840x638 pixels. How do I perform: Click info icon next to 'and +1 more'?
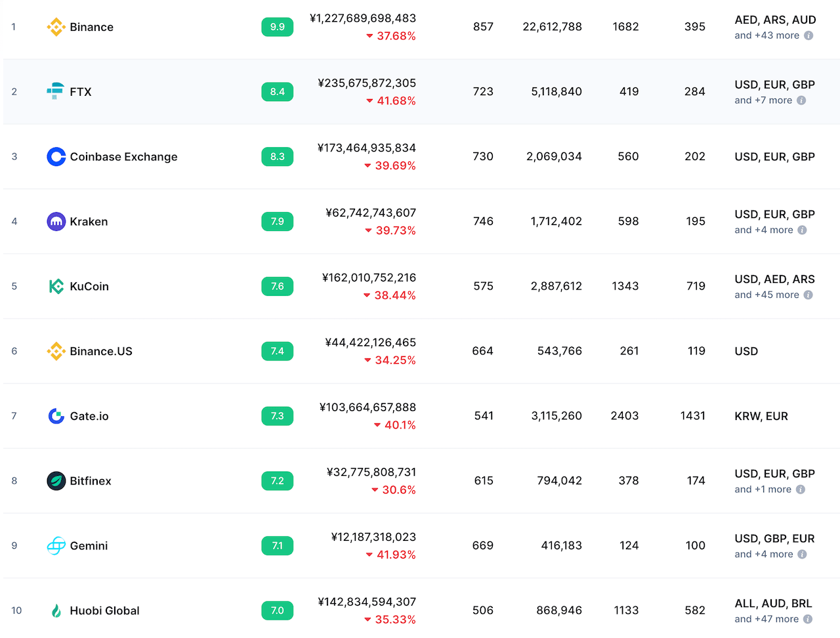coord(801,490)
